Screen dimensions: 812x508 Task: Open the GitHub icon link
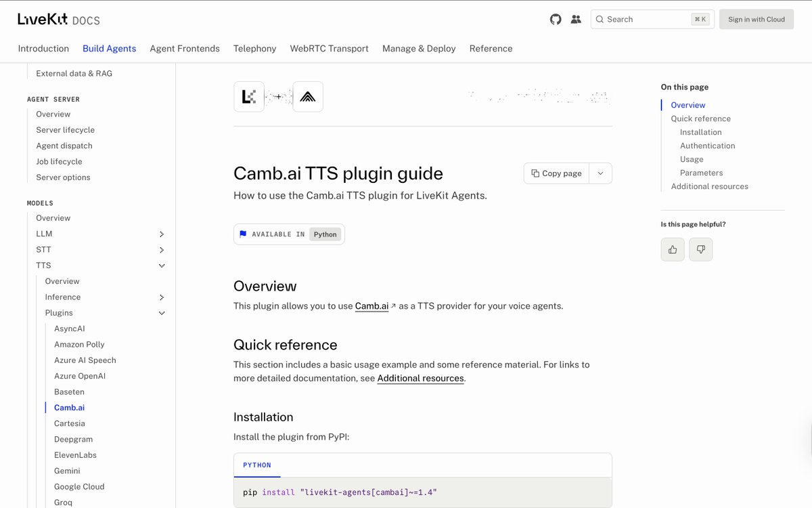556,20
